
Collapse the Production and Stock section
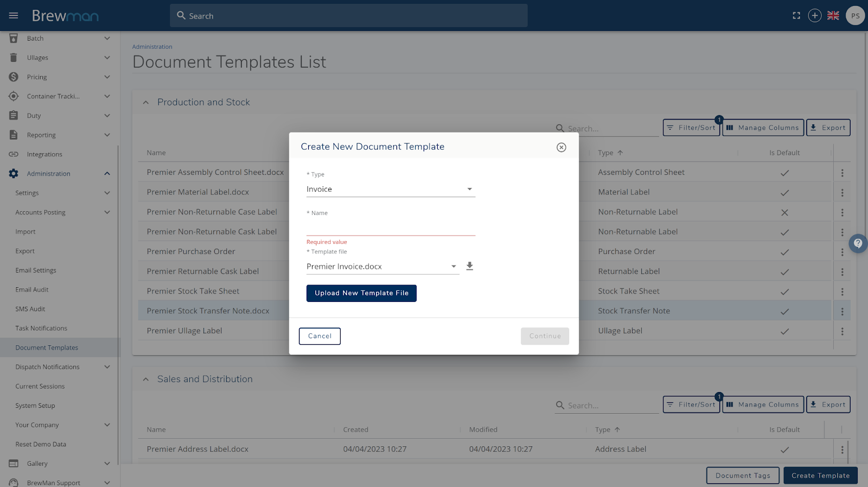145,102
